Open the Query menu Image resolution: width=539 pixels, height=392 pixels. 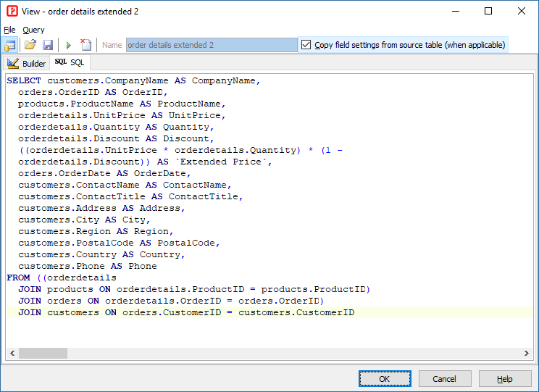coord(33,30)
